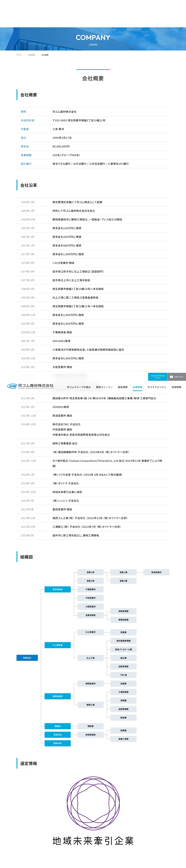Click the 資材業務管理課 box
This screenshot has height=868, width=186.
coord(124,641)
